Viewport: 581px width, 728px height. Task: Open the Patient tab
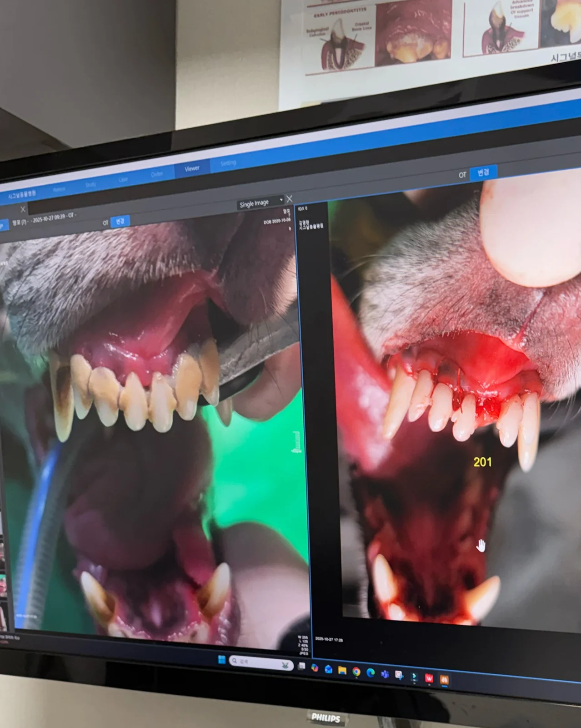59,189
